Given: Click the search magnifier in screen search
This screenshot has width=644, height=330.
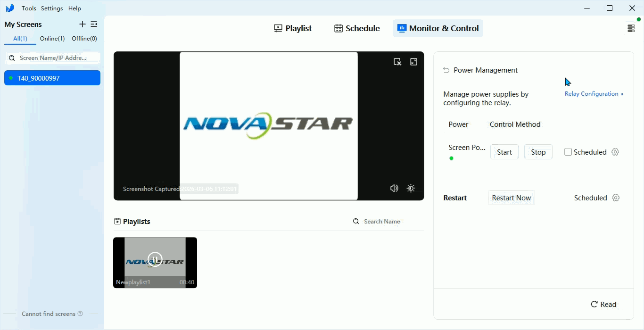Looking at the screenshot, I should point(12,58).
